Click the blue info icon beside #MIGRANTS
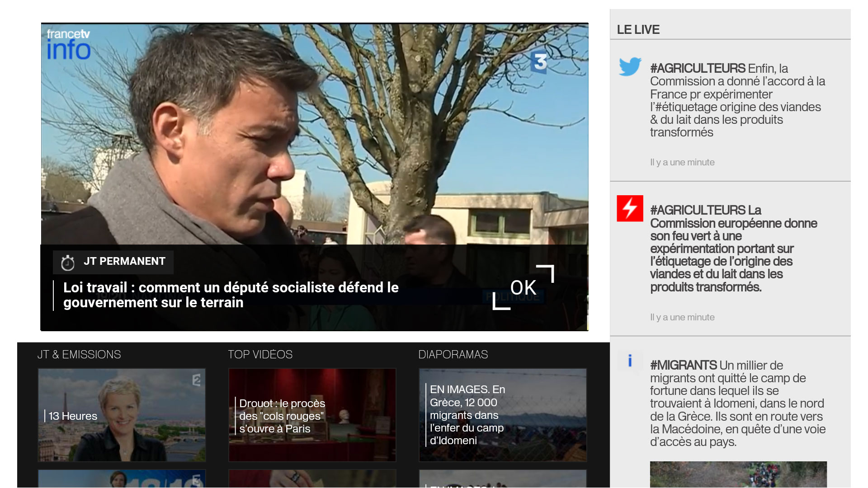This screenshot has width=868, height=488. (x=630, y=361)
